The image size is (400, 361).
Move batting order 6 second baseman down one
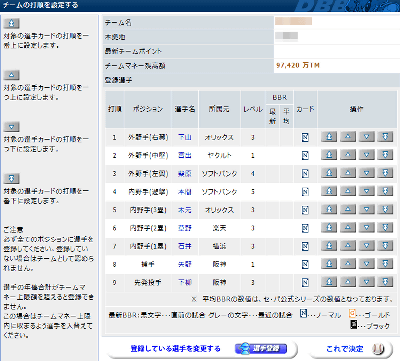coord(366,227)
